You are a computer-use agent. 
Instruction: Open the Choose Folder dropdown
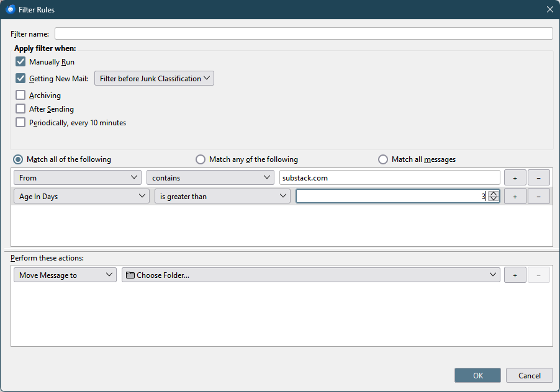pyautogui.click(x=310, y=275)
